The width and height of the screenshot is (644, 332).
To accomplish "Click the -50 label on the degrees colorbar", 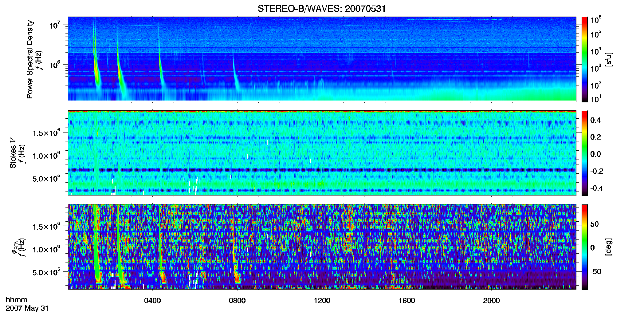I will [x=596, y=271].
